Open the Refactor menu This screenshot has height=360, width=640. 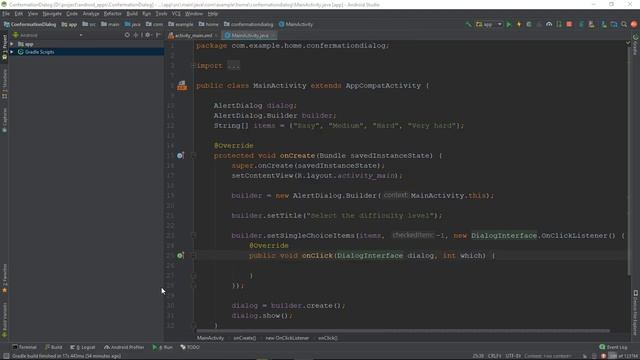tap(113, 14)
